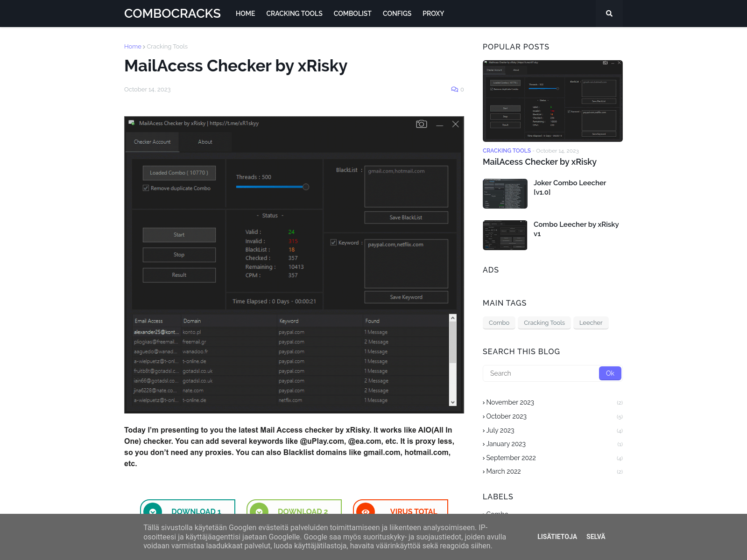The height and width of the screenshot is (560, 747).
Task: Click the Virus Total eye icon
Action: pyautogui.click(x=366, y=511)
